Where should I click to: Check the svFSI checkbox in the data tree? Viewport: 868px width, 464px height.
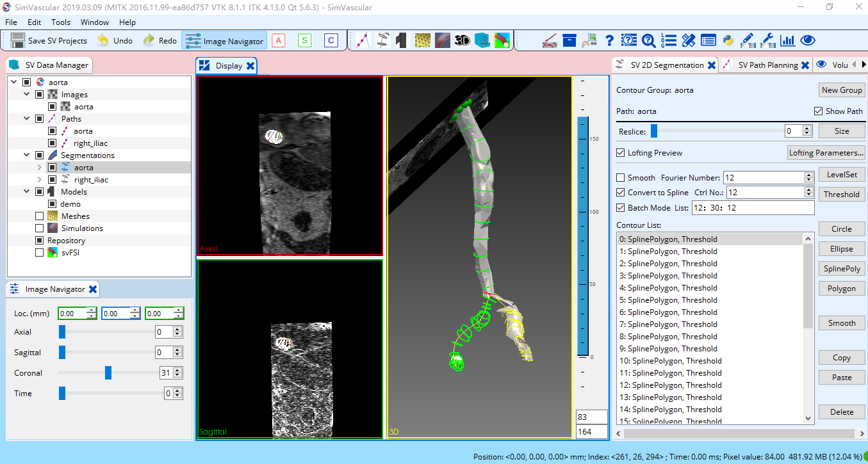[x=40, y=253]
